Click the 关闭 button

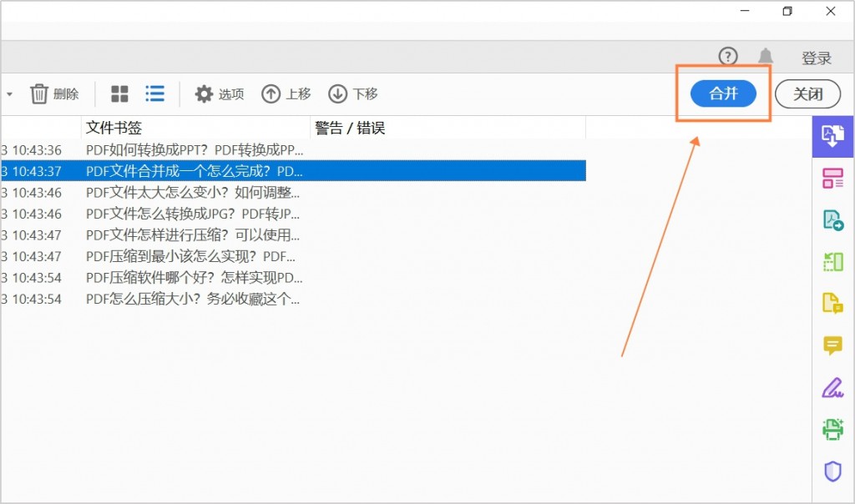click(807, 93)
